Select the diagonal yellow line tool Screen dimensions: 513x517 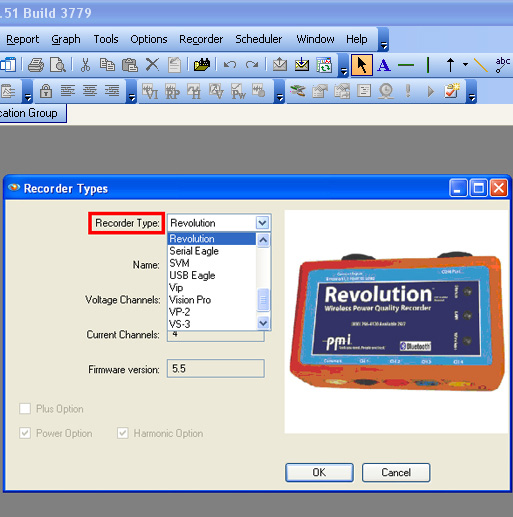tap(481, 65)
